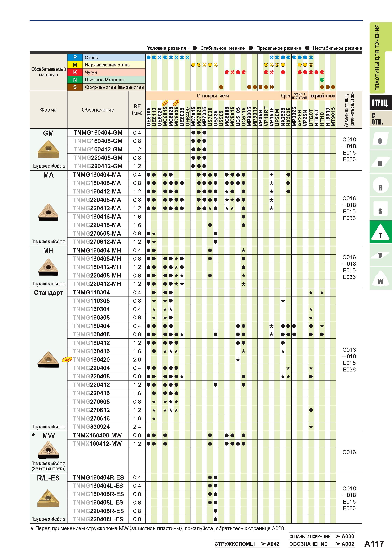
Task: Click the yellow M stainless steel swatch
Action: [75, 65]
